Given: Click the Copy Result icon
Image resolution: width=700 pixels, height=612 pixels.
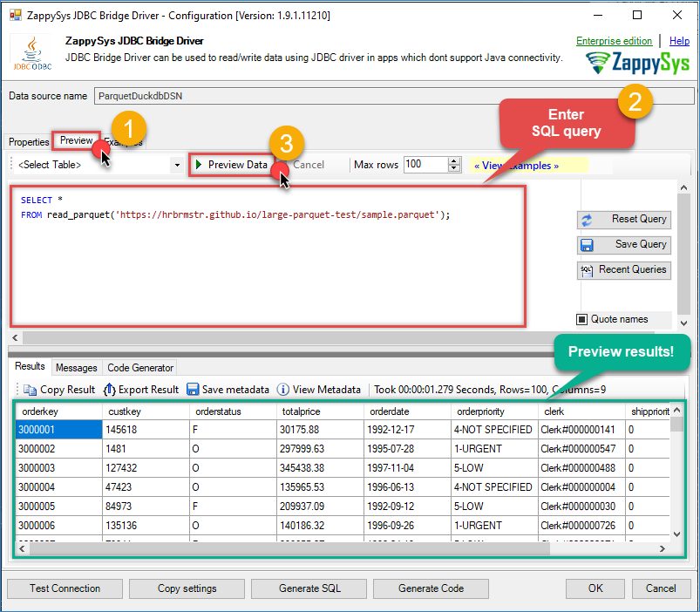Looking at the screenshot, I should pos(30,390).
